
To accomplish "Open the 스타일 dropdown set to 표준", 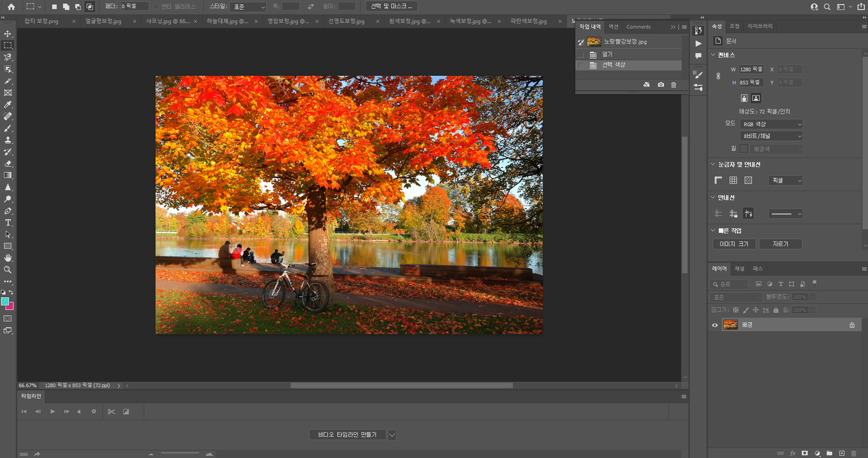I will [x=248, y=7].
